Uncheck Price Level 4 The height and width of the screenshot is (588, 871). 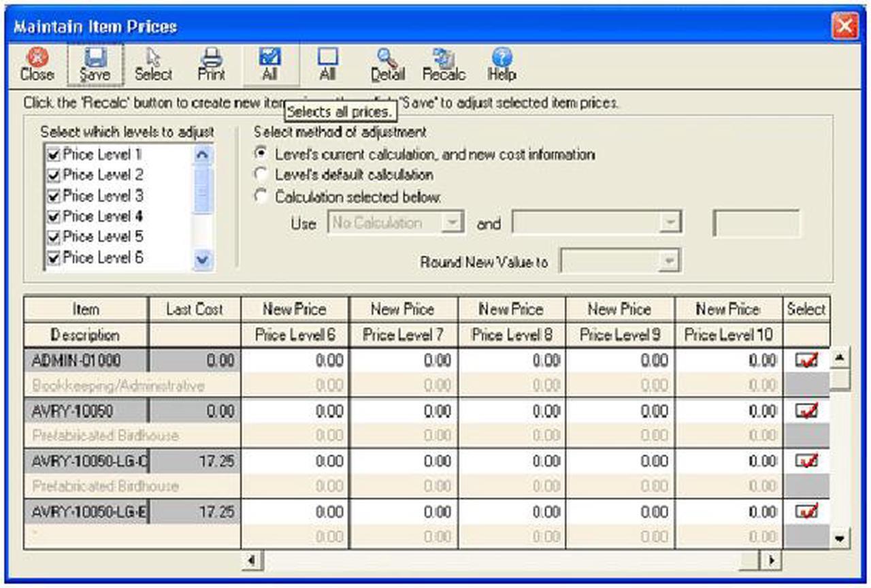pyautogui.click(x=54, y=217)
